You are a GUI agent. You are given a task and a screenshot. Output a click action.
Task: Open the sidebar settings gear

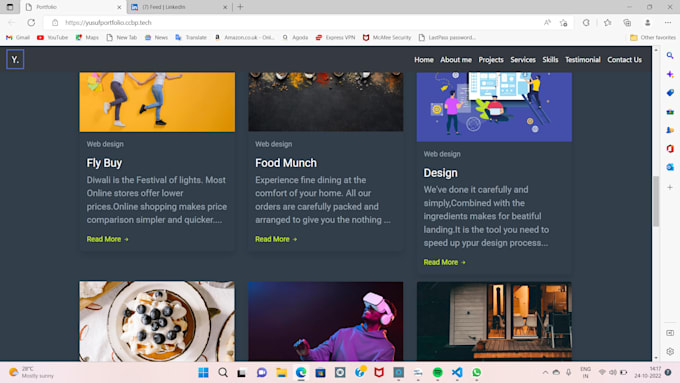coord(670,351)
